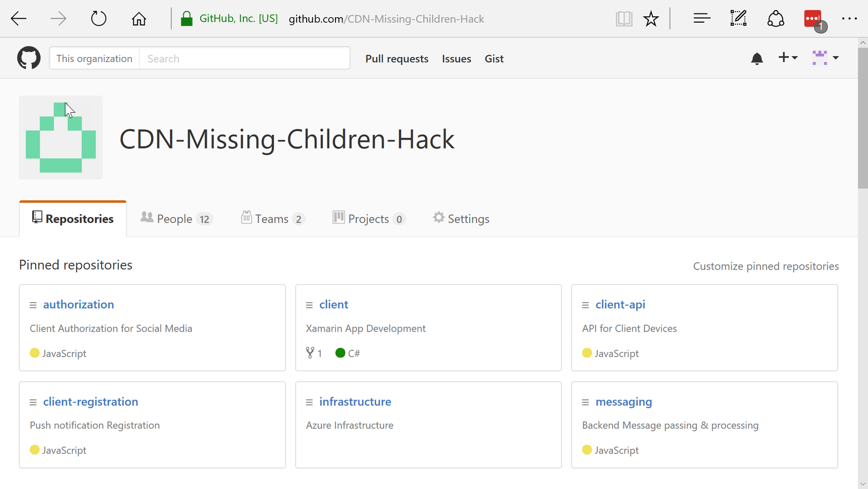Click the browser refresh icon
868x489 pixels.
(x=99, y=18)
